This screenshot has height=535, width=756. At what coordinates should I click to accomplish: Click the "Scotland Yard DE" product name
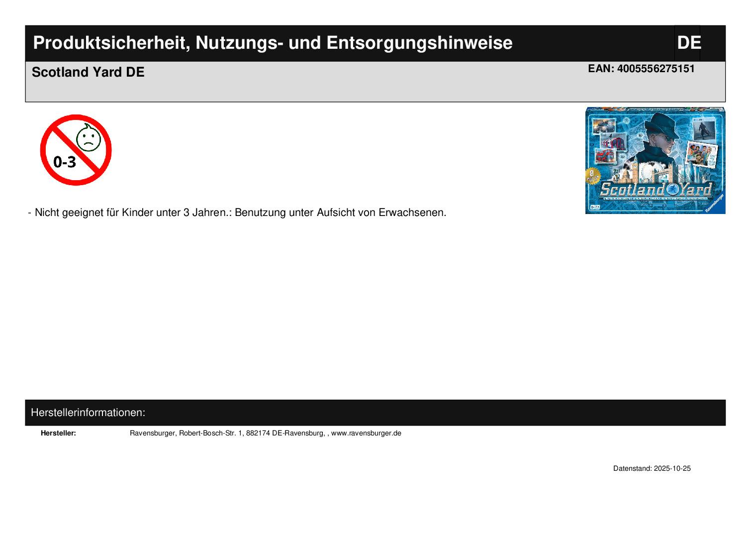[x=88, y=72]
